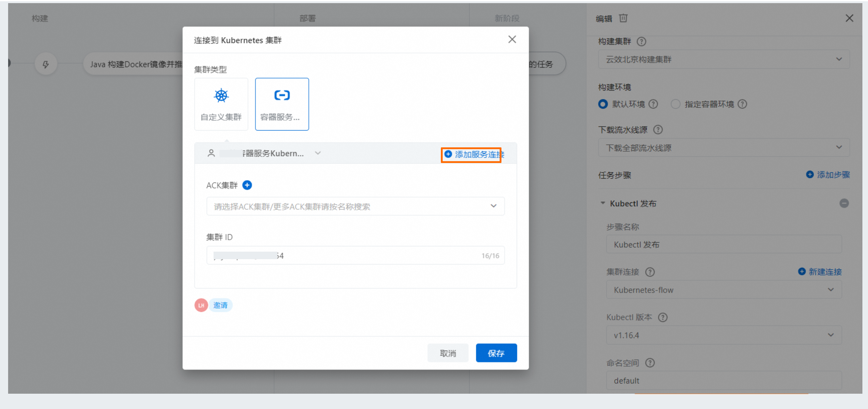Open the v1.16.4 version dropdown

(723, 335)
